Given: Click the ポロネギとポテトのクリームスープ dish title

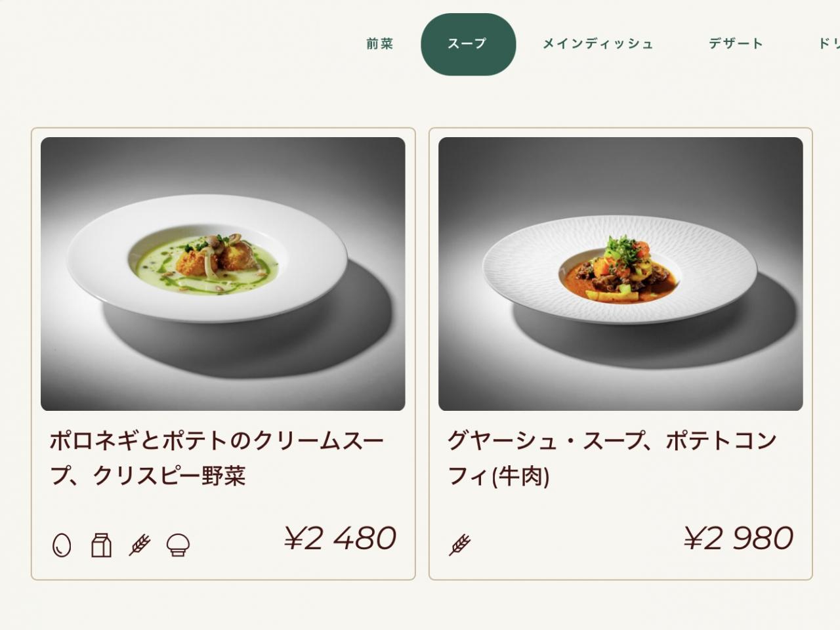Looking at the screenshot, I should pyautogui.click(x=217, y=440).
